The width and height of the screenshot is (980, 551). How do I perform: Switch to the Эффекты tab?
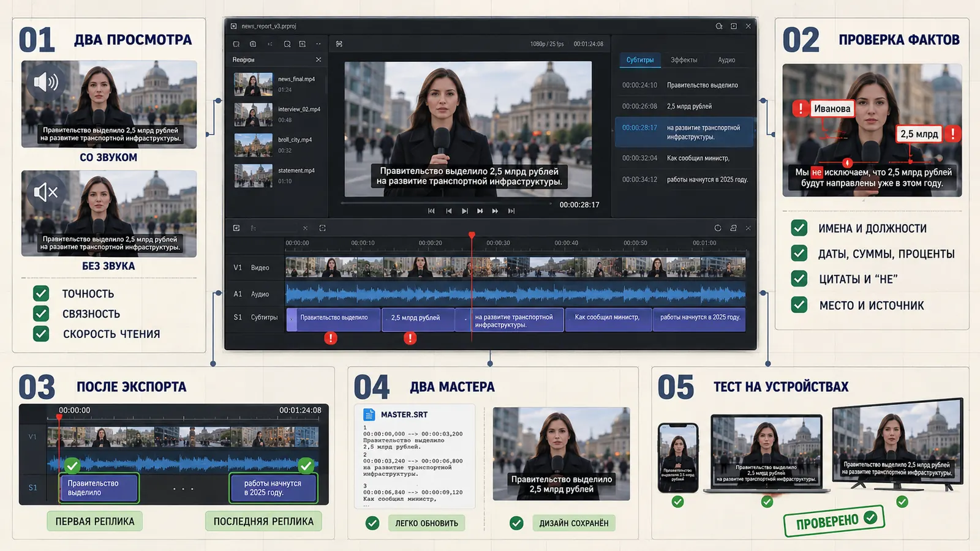tap(684, 60)
